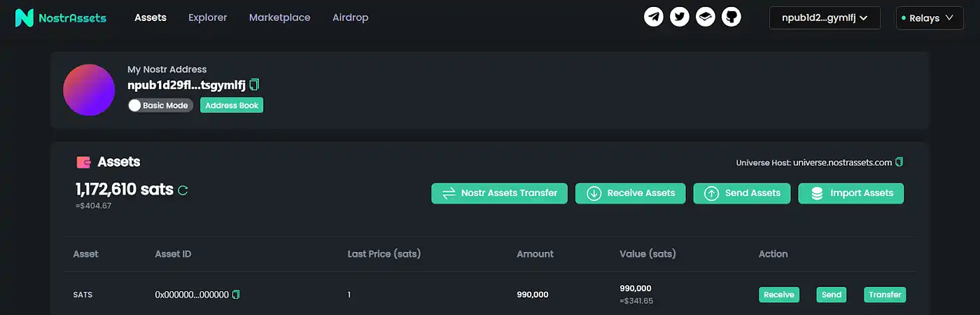The height and width of the screenshot is (315, 980).
Task: Open the Marketplace tab
Action: [x=279, y=17]
